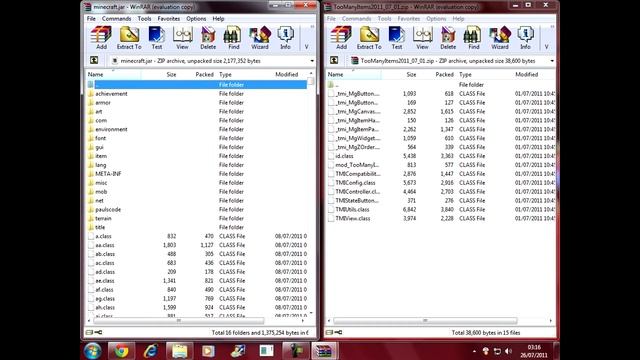Open Favorites menu in minecraft.jar window
The image size is (640, 360).
169,19
